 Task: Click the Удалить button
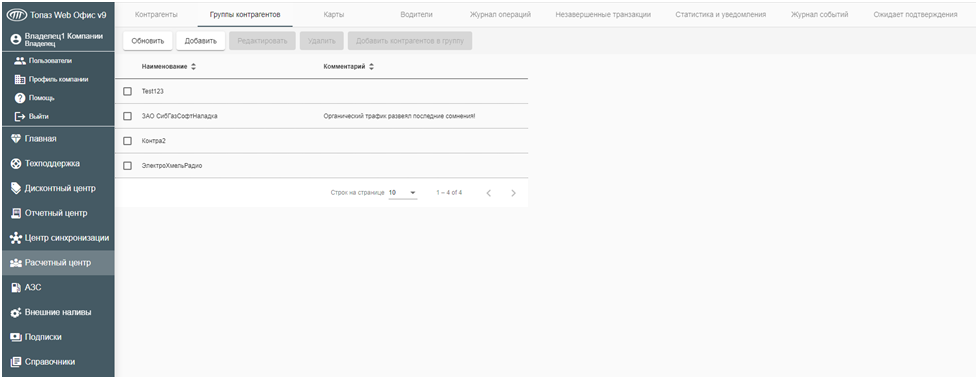pyautogui.click(x=322, y=41)
